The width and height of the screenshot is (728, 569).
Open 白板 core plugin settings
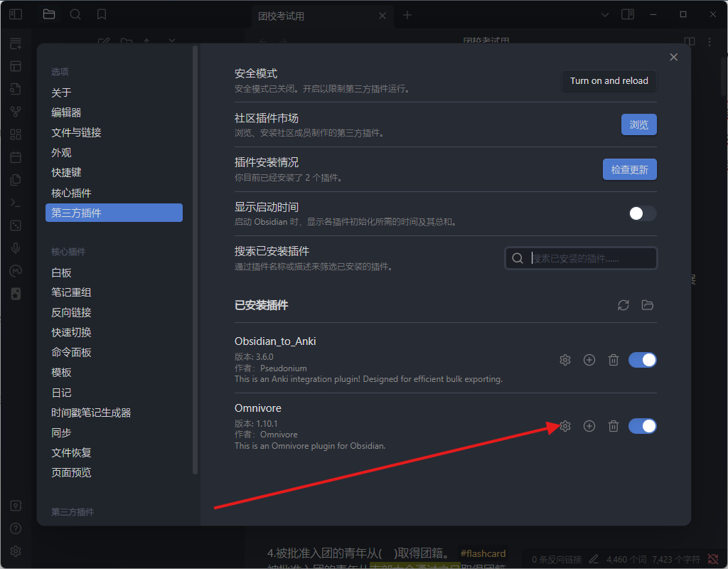[x=114, y=272]
